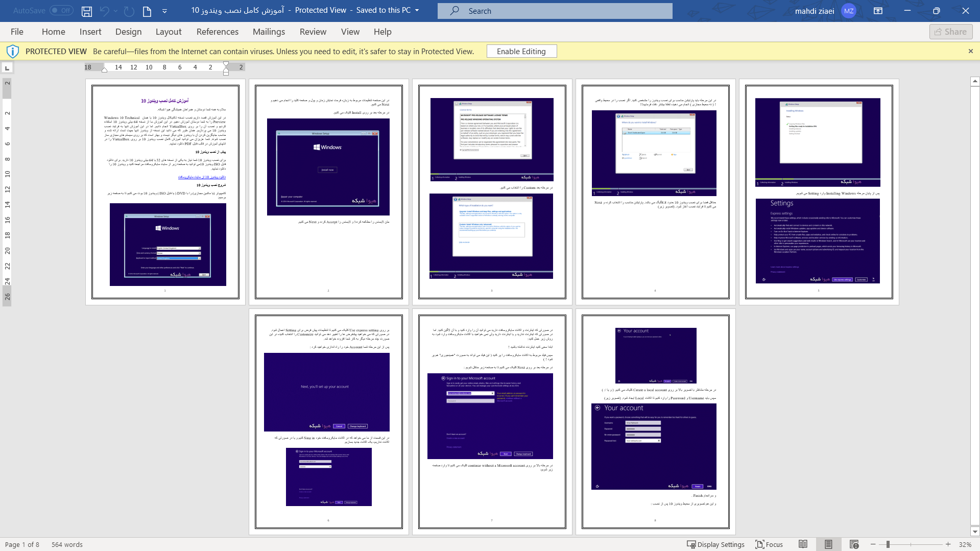Open Customize Quick Access Toolbar dropdown
The image size is (980, 551).
coord(164,11)
